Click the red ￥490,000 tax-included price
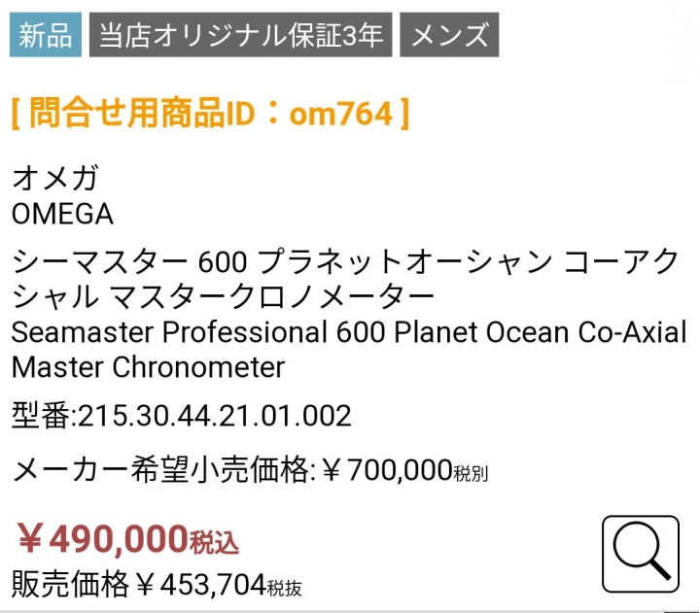Image resolution: width=700 pixels, height=613 pixels. coord(103,539)
